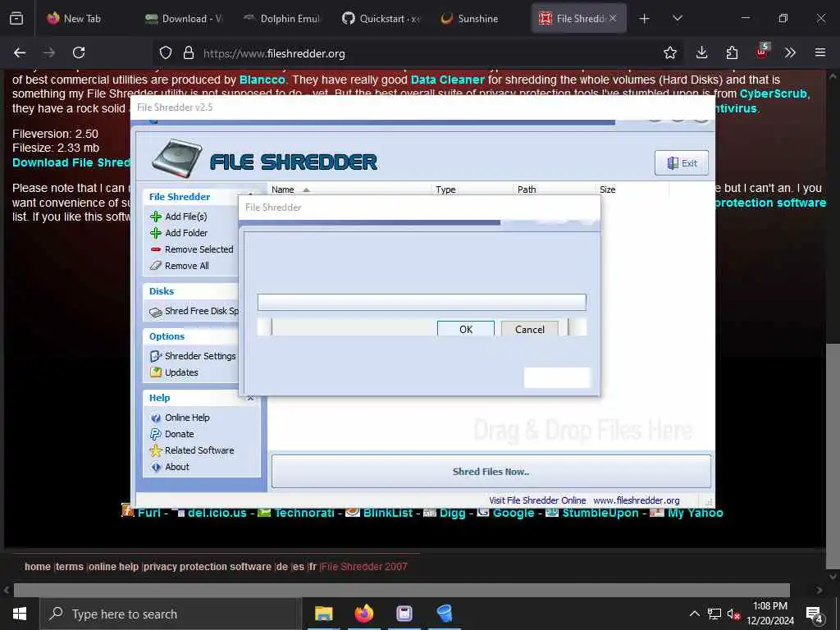The image size is (840, 630).
Task: Collapse the Help panel section
Action: [250, 398]
